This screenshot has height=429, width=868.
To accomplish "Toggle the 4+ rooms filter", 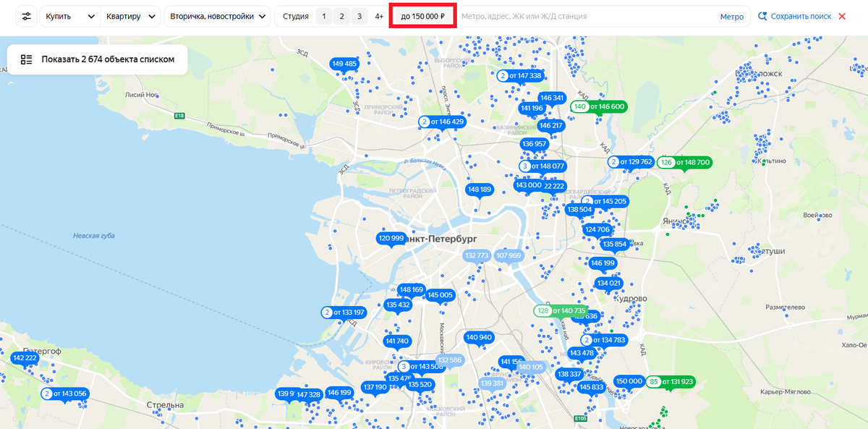I will (378, 16).
